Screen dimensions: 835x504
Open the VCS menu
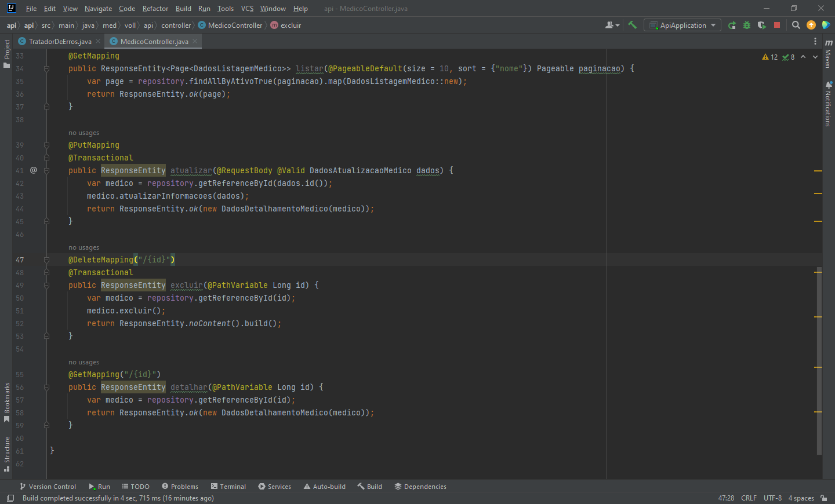(x=247, y=9)
